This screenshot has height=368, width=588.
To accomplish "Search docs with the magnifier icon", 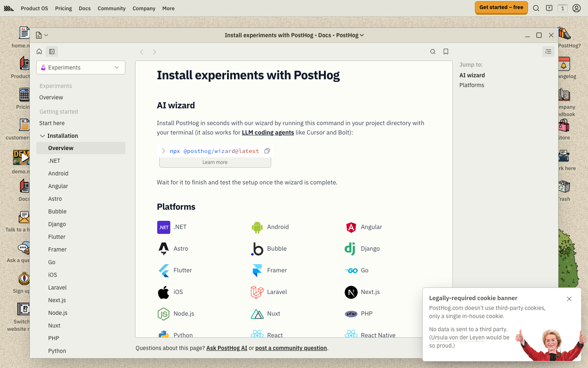I will click(433, 52).
